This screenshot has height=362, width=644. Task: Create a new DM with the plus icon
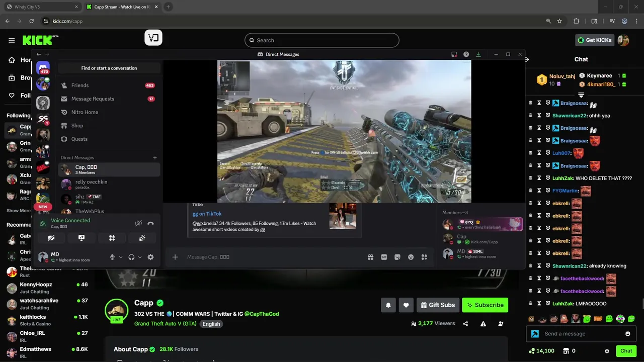tap(155, 157)
